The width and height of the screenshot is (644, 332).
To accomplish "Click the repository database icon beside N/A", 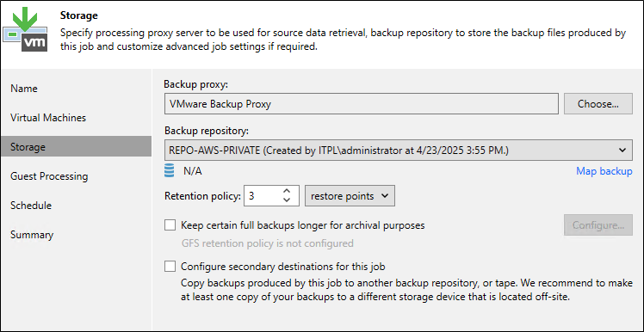I will coord(170,171).
